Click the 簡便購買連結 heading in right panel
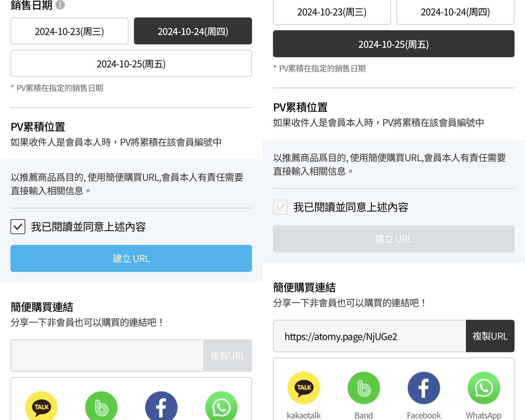The height and width of the screenshot is (420, 525). pyautogui.click(x=304, y=287)
